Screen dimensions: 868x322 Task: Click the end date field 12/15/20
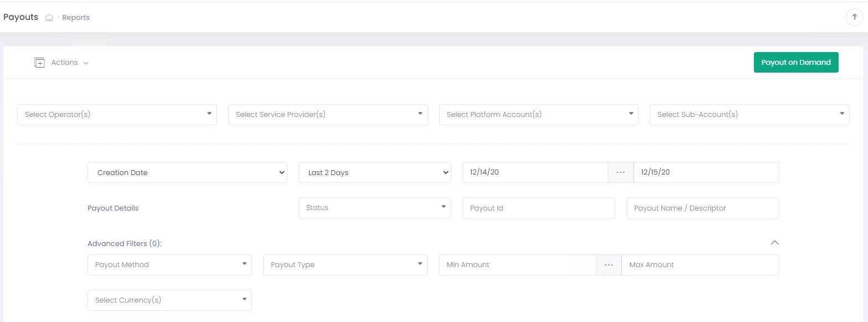coord(706,172)
